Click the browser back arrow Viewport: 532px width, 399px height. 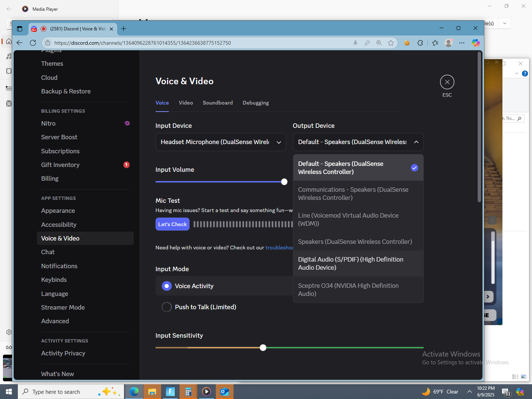point(20,43)
